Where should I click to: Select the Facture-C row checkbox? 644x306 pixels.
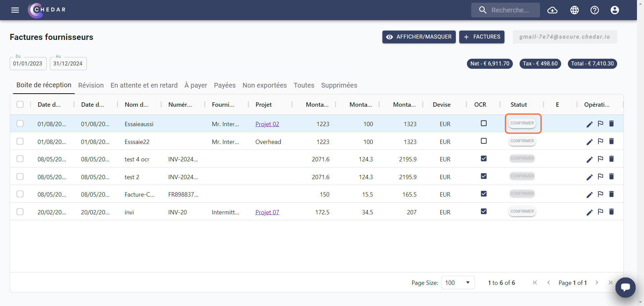click(x=20, y=194)
